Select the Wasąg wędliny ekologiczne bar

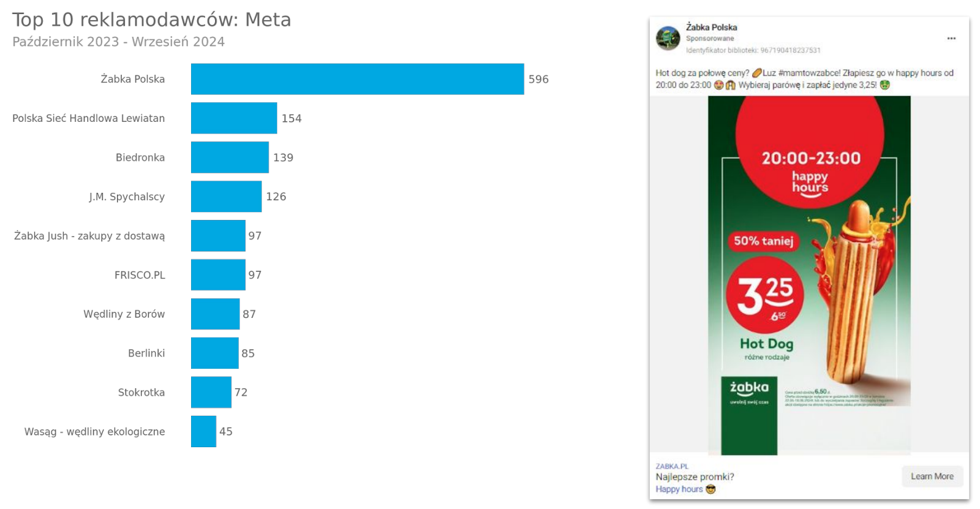(203, 432)
